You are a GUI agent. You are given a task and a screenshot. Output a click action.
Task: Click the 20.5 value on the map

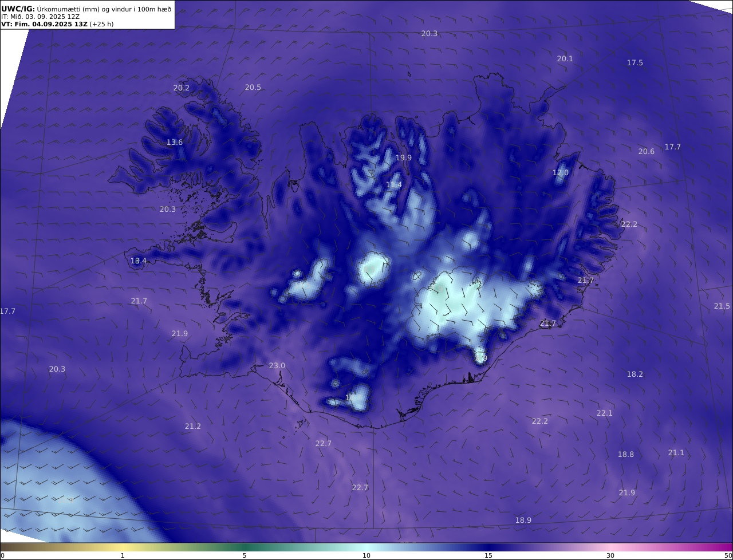[253, 87]
